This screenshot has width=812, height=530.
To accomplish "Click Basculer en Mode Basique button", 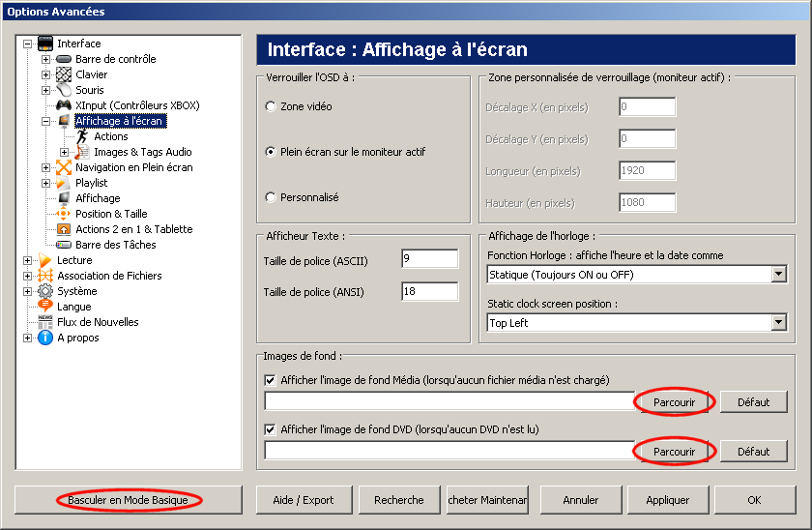I will [x=128, y=500].
